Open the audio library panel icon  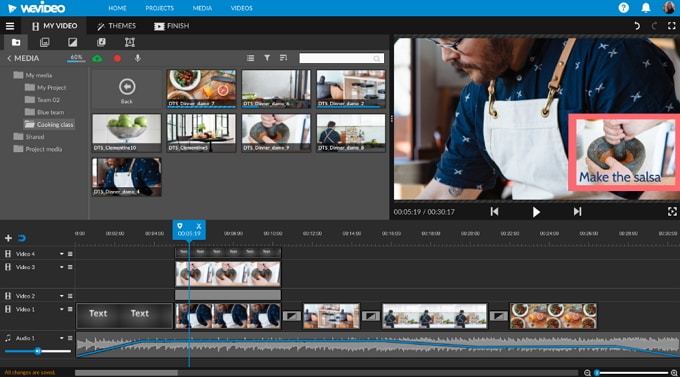[101, 42]
